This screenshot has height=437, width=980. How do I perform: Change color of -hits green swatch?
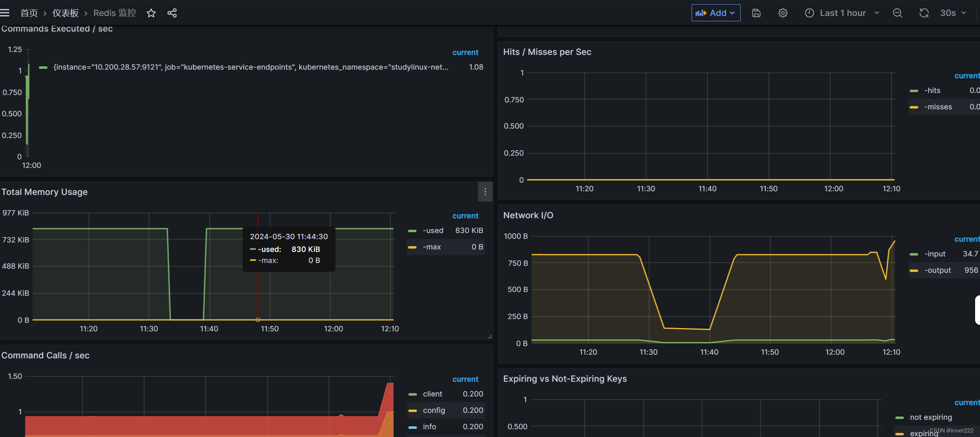click(914, 91)
